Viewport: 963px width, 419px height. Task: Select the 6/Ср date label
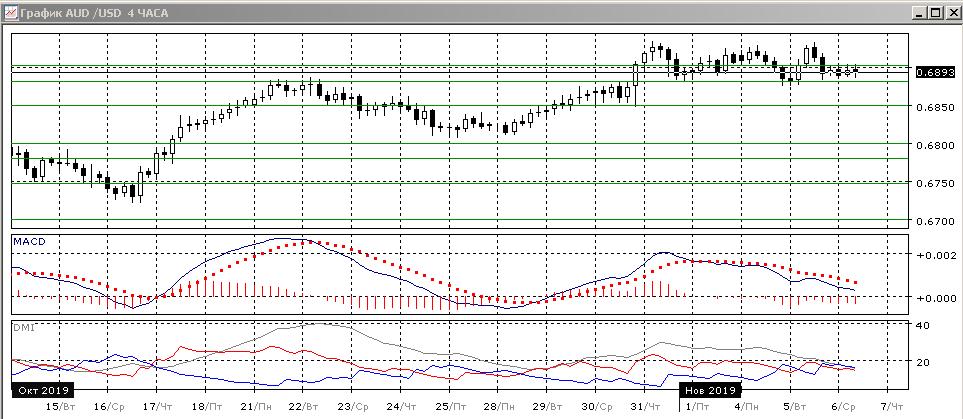[843, 407]
